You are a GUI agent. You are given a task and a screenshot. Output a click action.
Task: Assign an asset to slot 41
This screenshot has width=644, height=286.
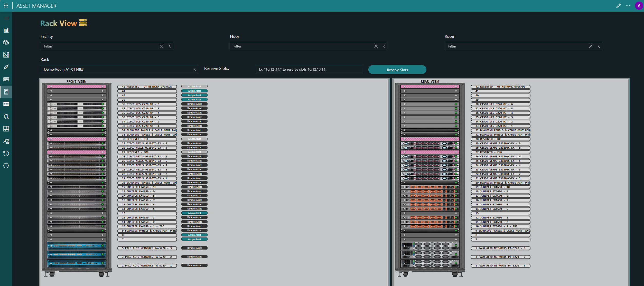coord(194,91)
